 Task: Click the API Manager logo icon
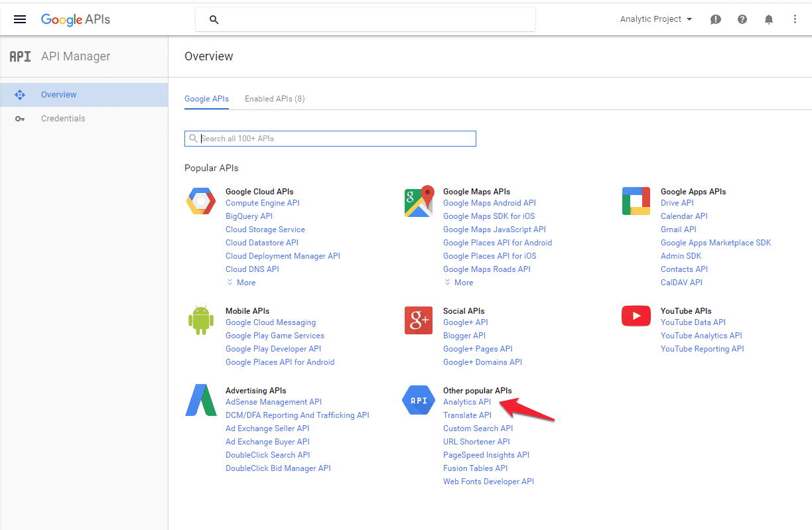tap(20, 56)
